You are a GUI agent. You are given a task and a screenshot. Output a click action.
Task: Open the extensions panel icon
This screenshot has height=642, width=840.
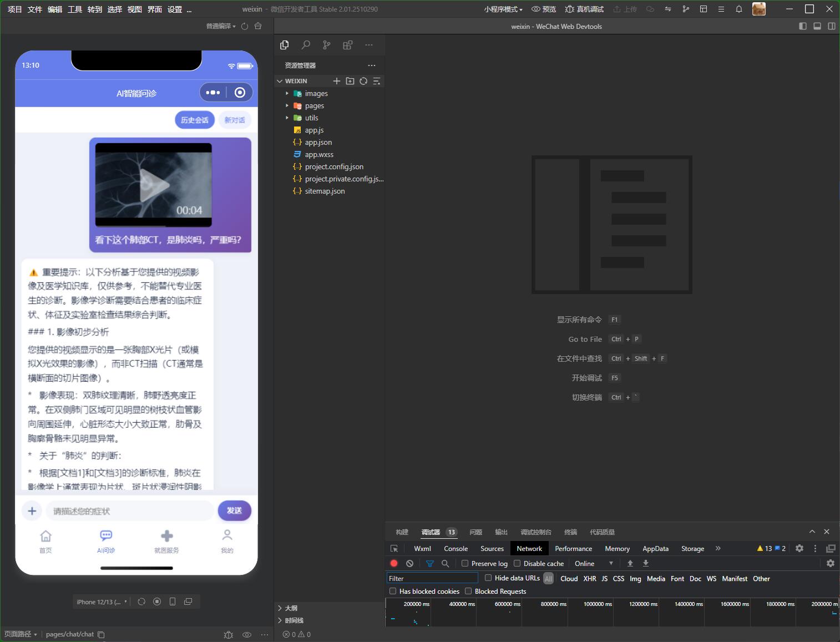pos(348,45)
